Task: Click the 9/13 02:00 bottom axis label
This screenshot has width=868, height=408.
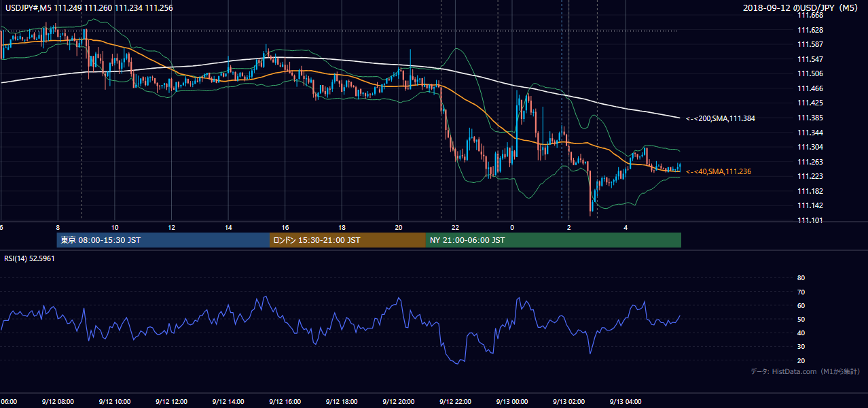Action: click(x=568, y=401)
